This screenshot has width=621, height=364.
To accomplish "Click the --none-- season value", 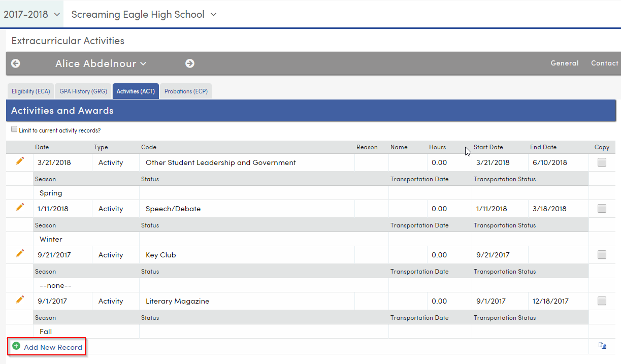I will tap(55, 285).
